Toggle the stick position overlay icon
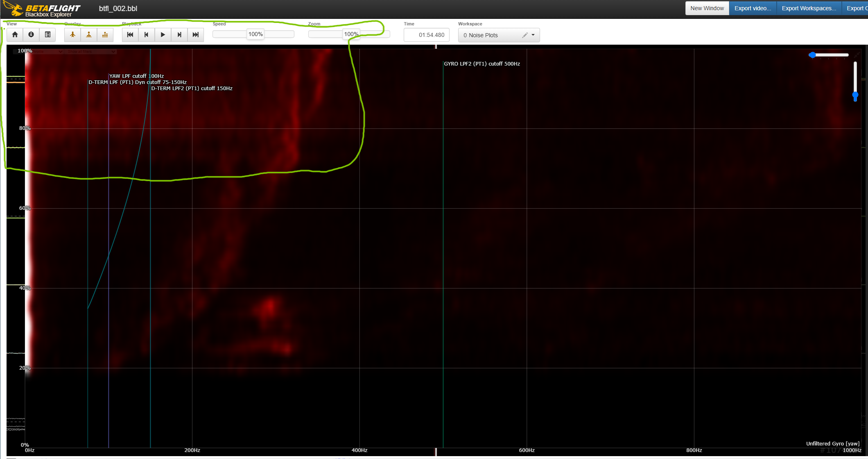The width and height of the screenshot is (868, 459). pyautogui.click(x=89, y=35)
